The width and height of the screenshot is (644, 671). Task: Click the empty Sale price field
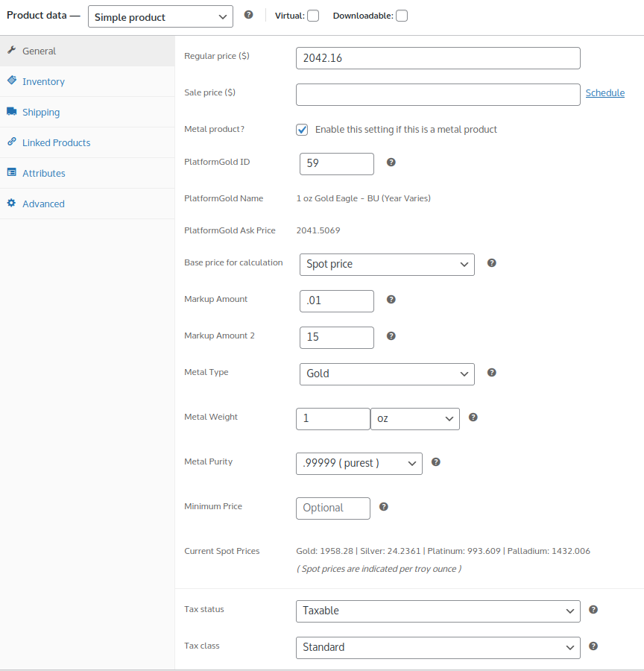(438, 95)
